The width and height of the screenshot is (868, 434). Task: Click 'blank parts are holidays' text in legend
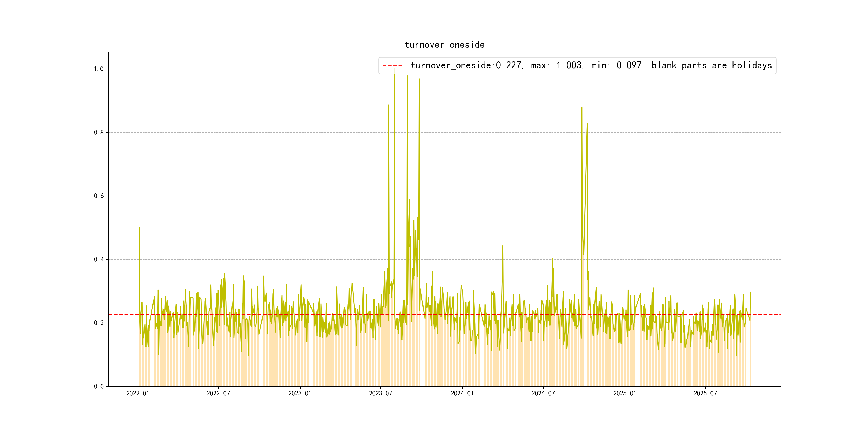[712, 65]
